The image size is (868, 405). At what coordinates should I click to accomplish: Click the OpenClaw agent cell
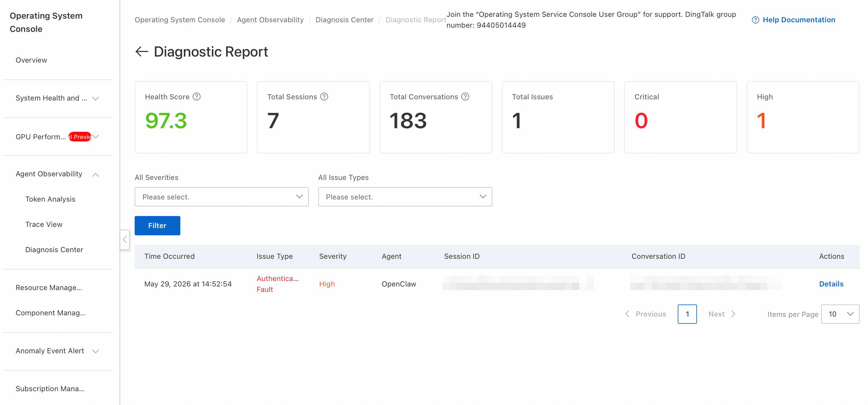pos(399,284)
